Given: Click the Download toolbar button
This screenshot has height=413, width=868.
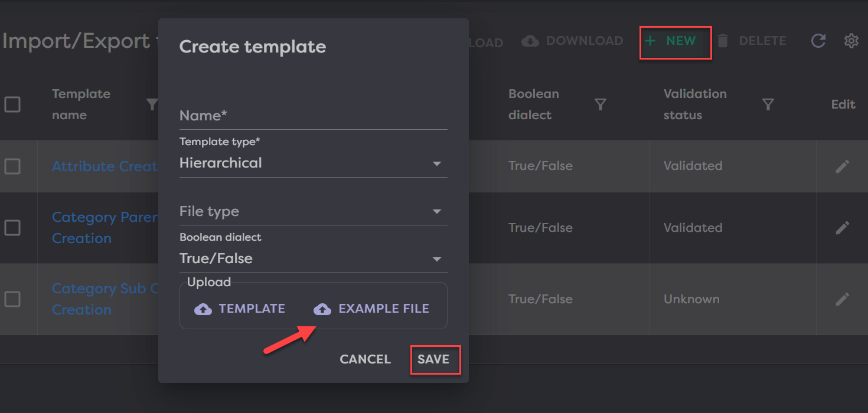Looking at the screenshot, I should [572, 41].
